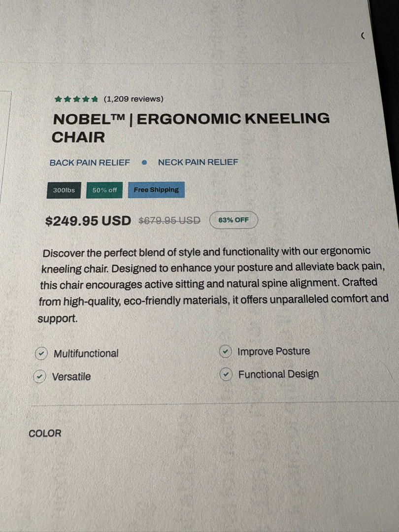Click the Functional Design feature text
The width and height of the screenshot is (399, 532).
click(x=278, y=374)
